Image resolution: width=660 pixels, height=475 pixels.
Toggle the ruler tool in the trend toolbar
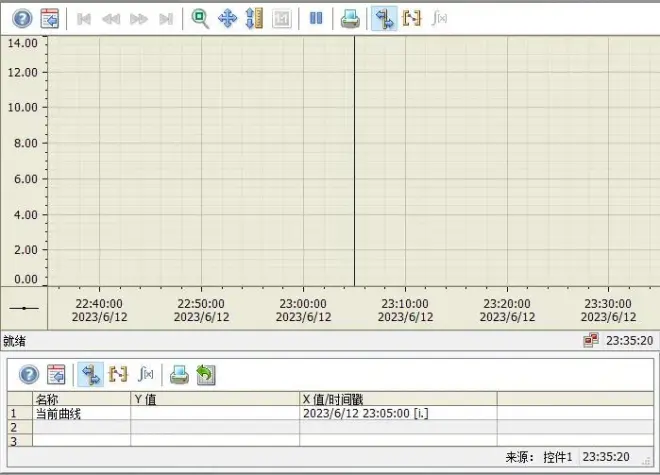[384, 19]
